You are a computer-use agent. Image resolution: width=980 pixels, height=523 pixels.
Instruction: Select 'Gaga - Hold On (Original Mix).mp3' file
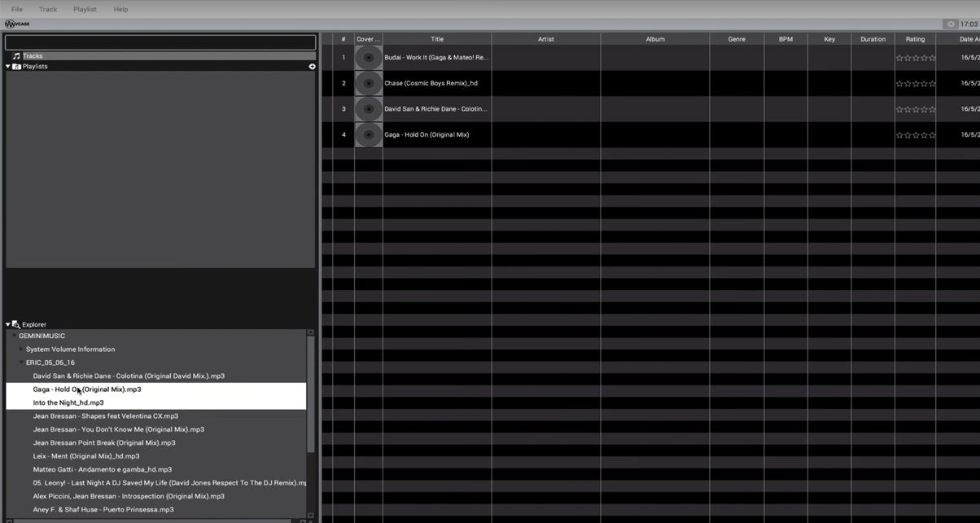(x=87, y=389)
